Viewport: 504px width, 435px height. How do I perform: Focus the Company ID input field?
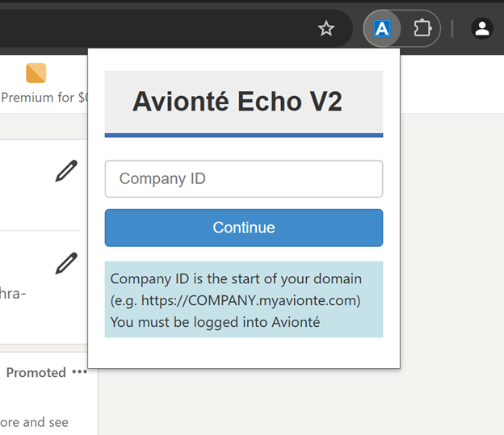click(243, 178)
